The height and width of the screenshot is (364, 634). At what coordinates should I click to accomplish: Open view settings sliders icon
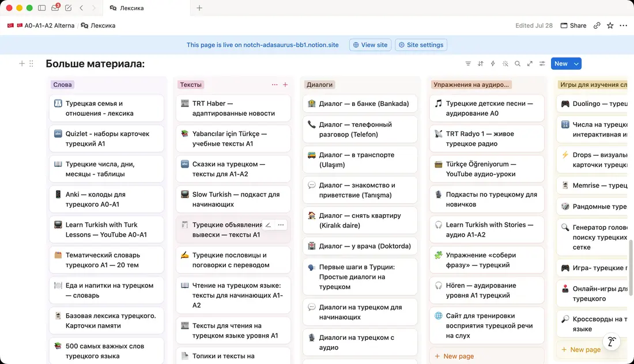(542, 63)
